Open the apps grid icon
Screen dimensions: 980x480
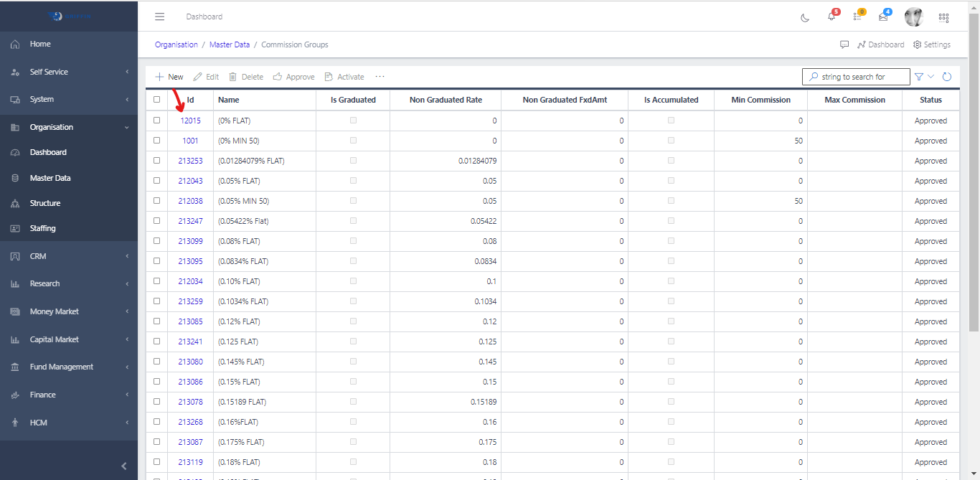943,17
